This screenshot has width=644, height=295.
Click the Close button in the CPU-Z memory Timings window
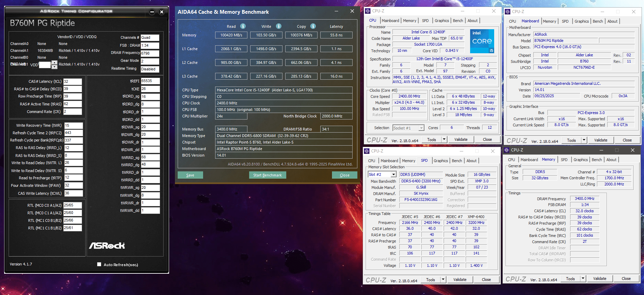[626, 279]
